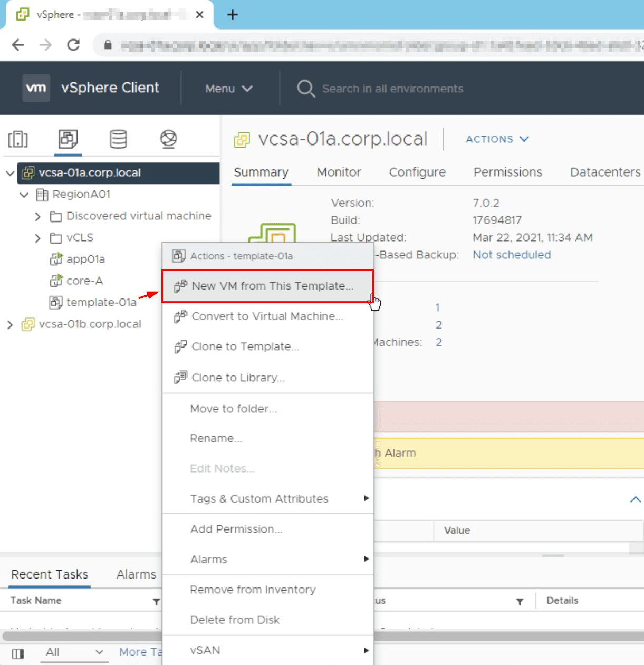Select core-A in the inventory tree
Screen dimensions: 644x665
pyautogui.click(x=84, y=281)
